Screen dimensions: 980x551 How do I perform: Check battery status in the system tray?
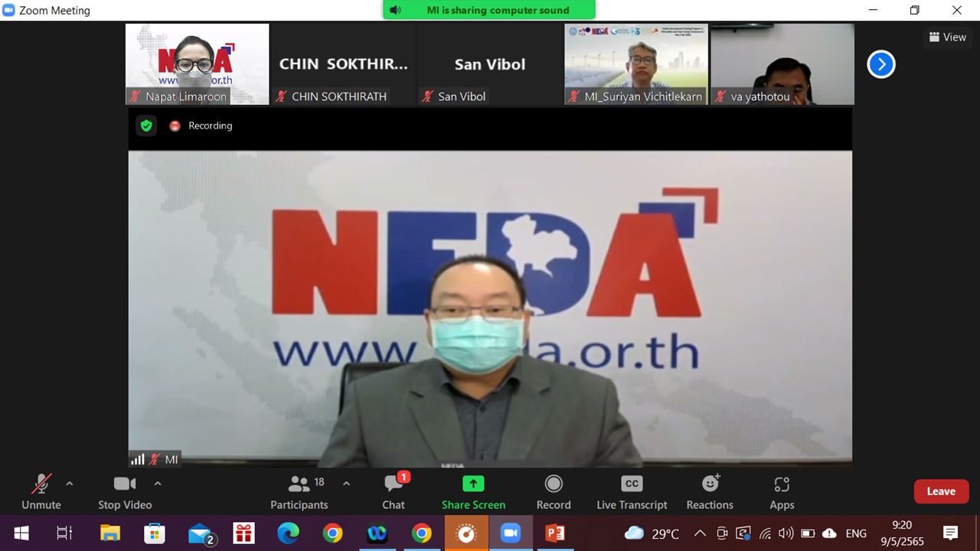(808, 533)
